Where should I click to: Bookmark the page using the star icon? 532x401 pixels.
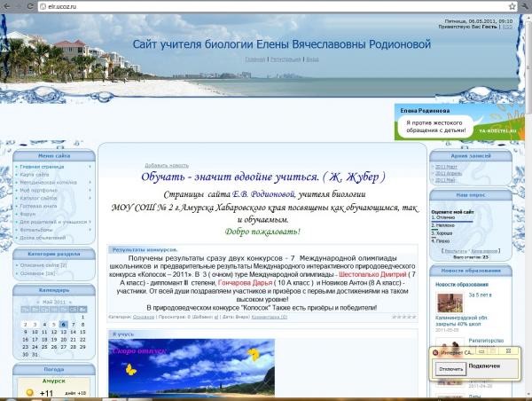(x=512, y=6)
